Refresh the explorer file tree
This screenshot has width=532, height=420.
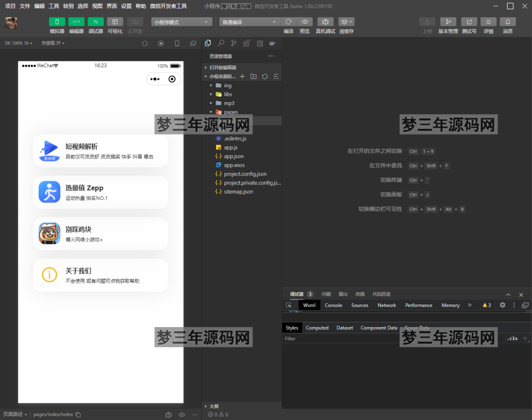click(264, 77)
